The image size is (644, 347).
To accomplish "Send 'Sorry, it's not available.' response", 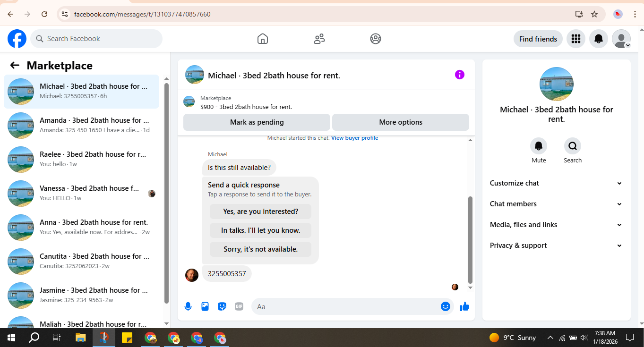I will coord(261,249).
